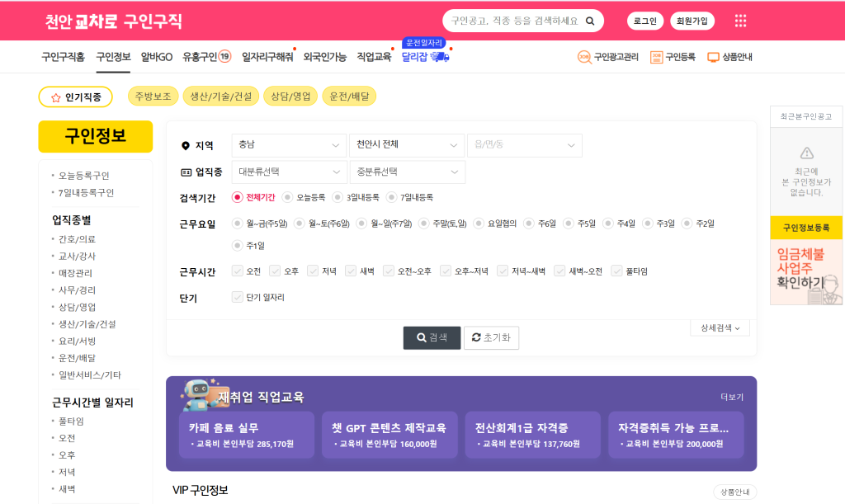Click the 19 adult badge icon
The height and width of the screenshot is (504, 845).
coord(224,56)
